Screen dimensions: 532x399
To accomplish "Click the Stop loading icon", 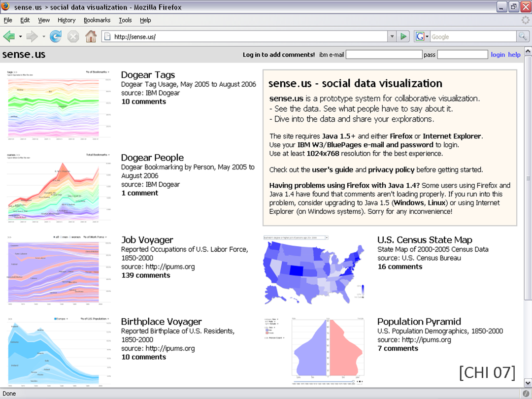I will tap(73, 36).
